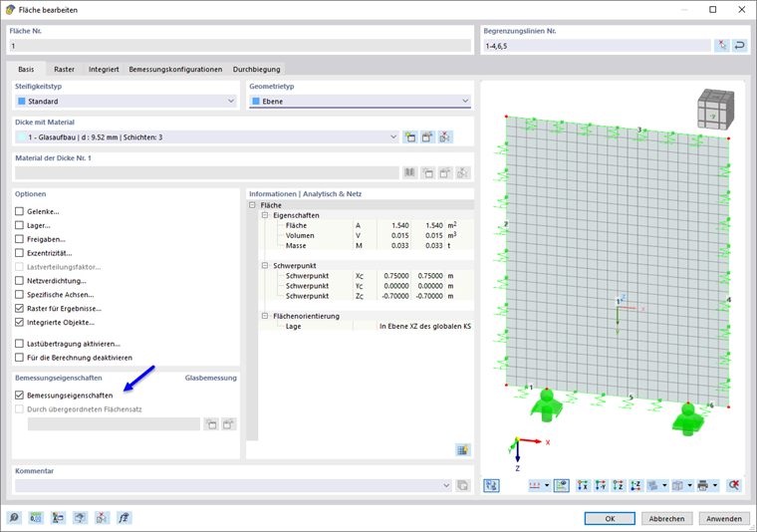The width and height of the screenshot is (757, 532).
Task: Set view in X direction
Action: pos(583,485)
